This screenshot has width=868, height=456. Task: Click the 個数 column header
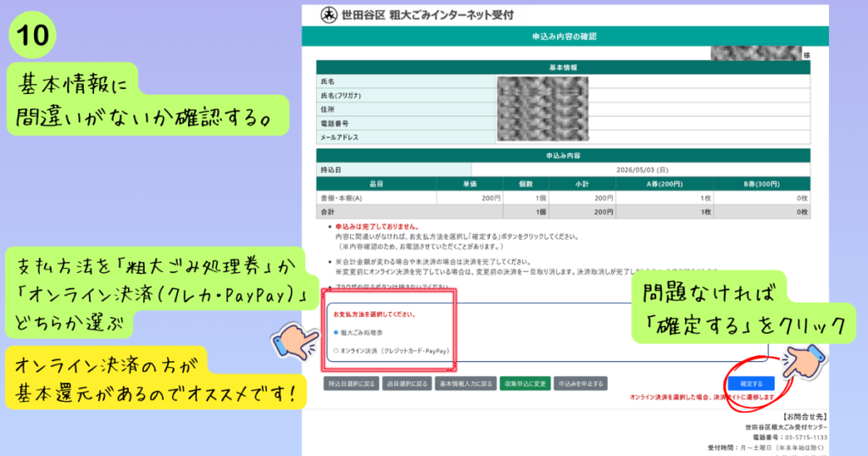(x=526, y=184)
